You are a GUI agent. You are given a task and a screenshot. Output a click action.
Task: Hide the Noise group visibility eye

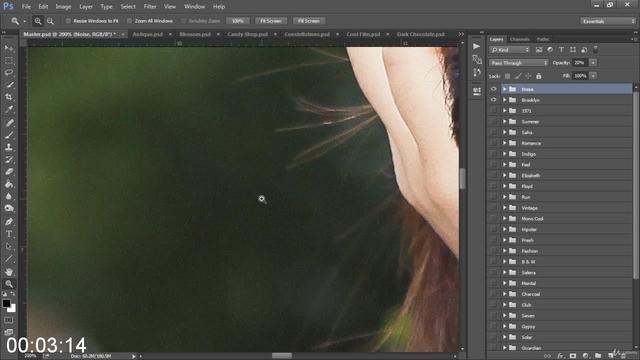click(x=493, y=89)
